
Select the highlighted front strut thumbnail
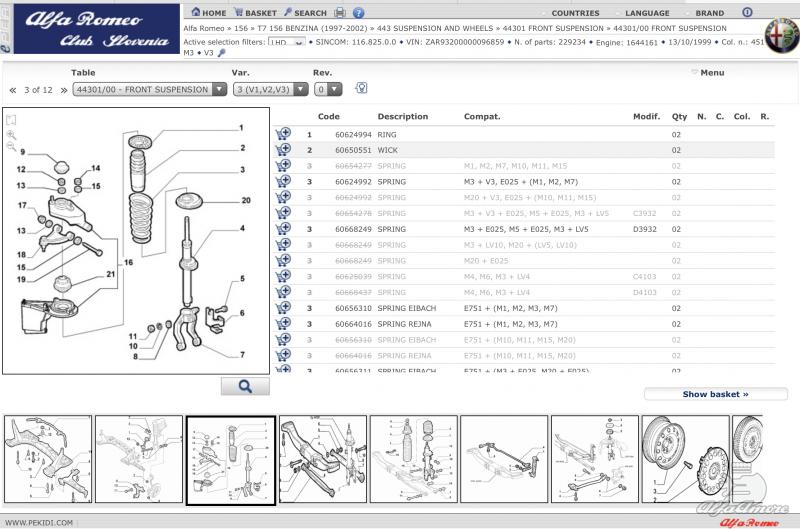tap(231, 460)
